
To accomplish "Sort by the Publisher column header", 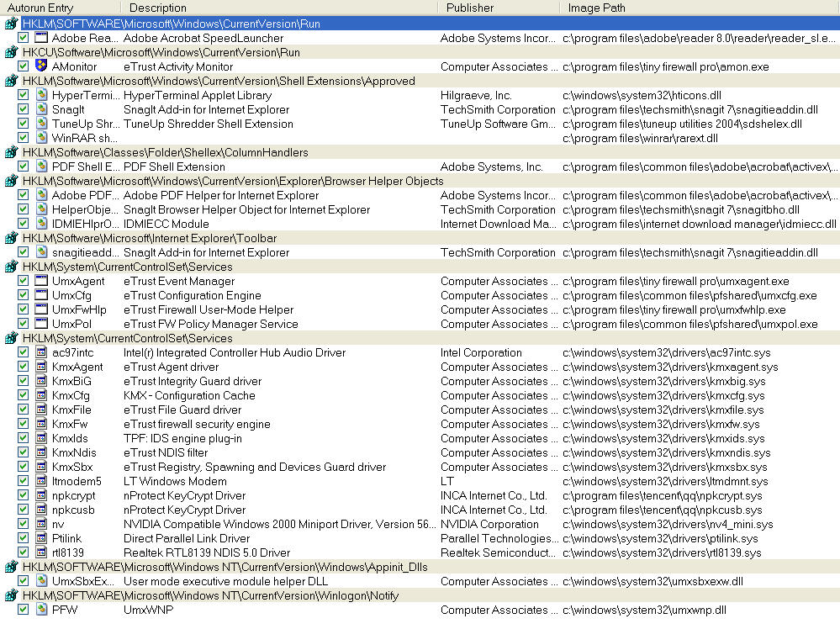I will coord(499,8).
